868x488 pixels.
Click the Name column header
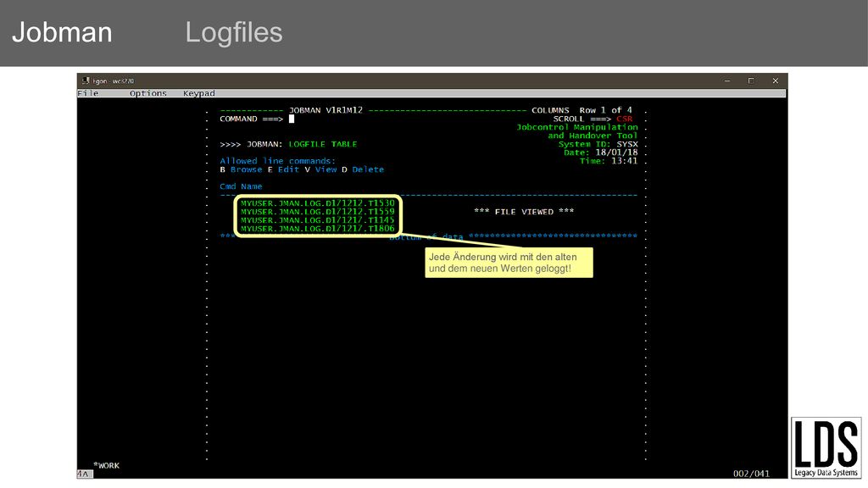pyautogui.click(x=251, y=186)
